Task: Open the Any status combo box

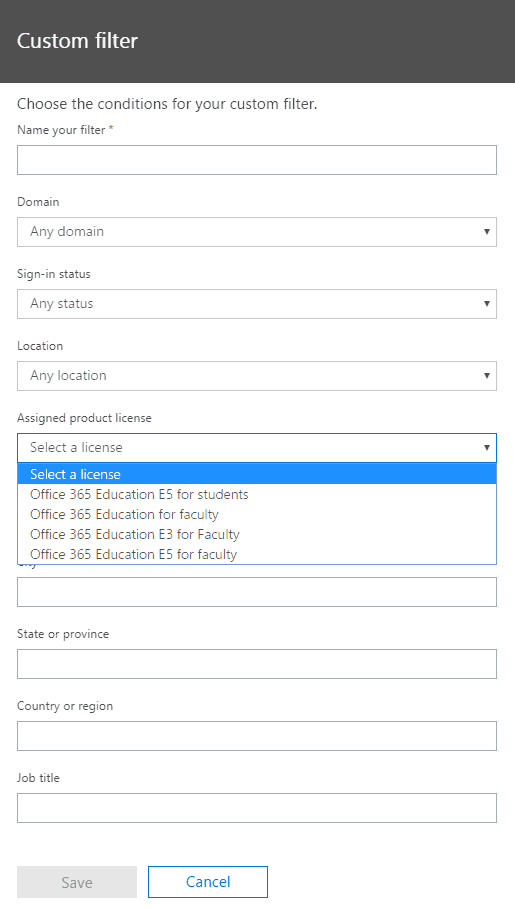Action: pyautogui.click(x=257, y=303)
